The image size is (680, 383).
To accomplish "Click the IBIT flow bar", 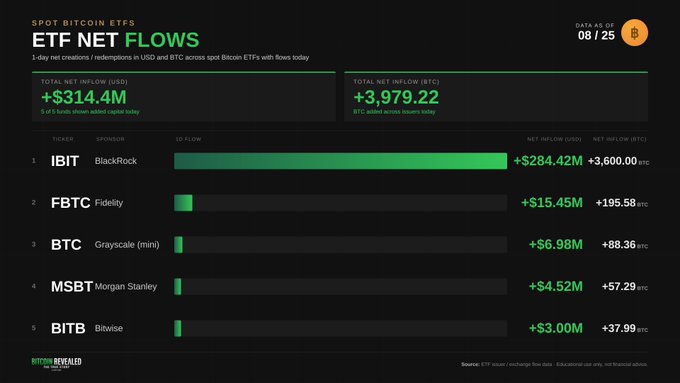I will pos(340,161).
